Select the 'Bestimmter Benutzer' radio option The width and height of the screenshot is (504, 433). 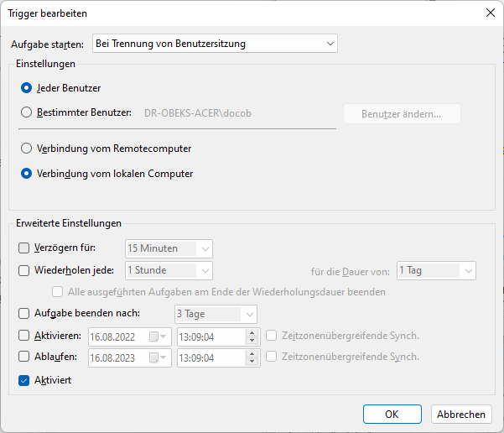point(26,112)
